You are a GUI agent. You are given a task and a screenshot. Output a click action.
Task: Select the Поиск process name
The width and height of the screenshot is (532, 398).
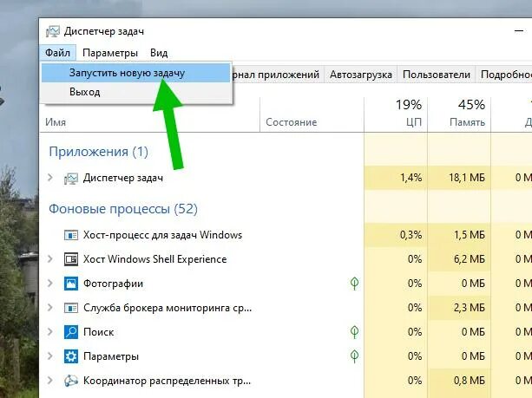coord(99,332)
